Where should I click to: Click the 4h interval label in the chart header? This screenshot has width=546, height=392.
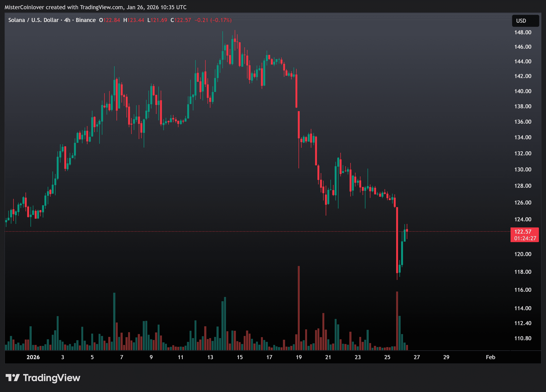tap(67, 20)
